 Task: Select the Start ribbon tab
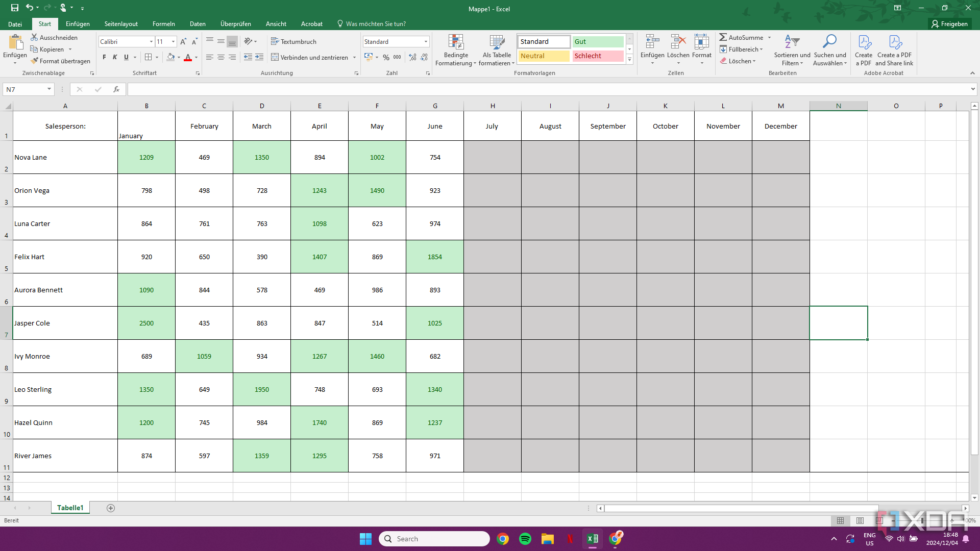44,23
